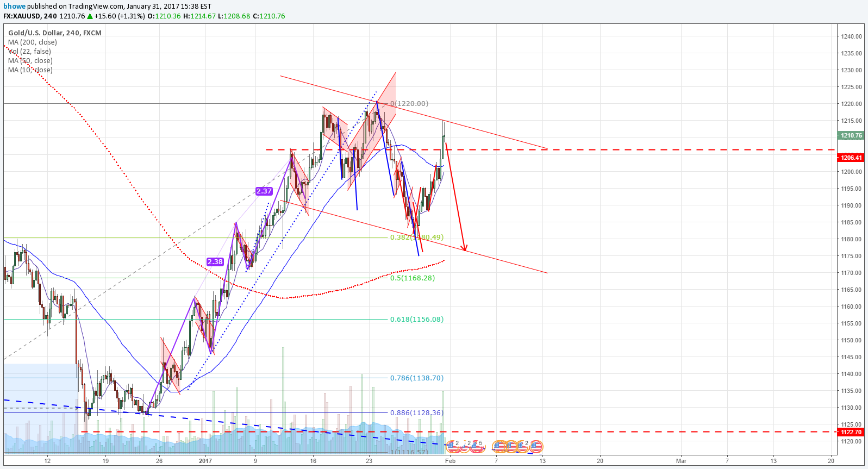Click the 23 date label on time axis
The image size is (868, 469).
(369, 461)
